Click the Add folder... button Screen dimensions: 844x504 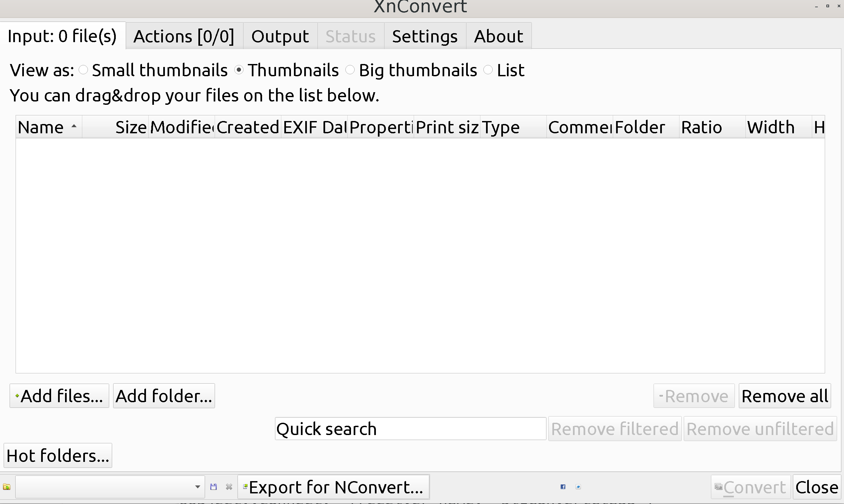coord(164,396)
